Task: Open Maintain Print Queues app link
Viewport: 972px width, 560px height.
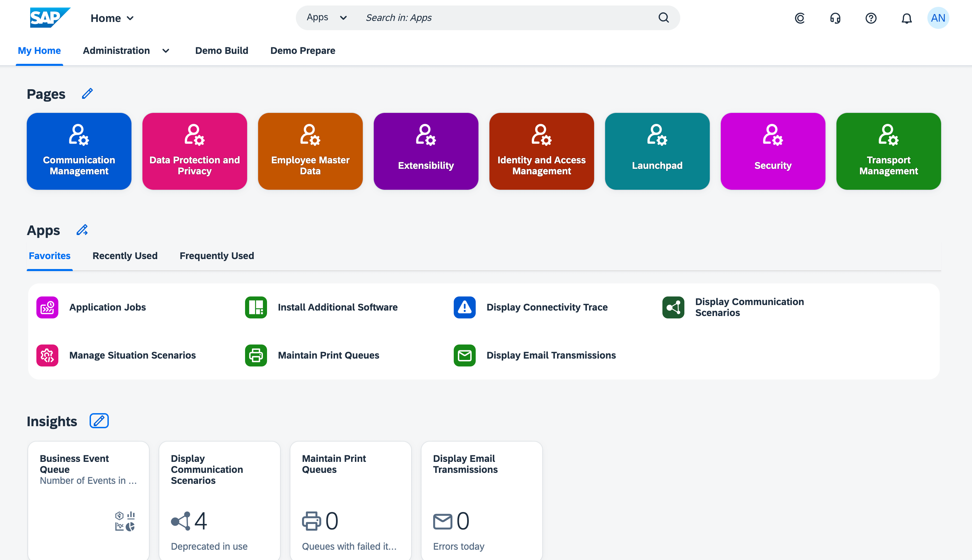Action: point(328,355)
